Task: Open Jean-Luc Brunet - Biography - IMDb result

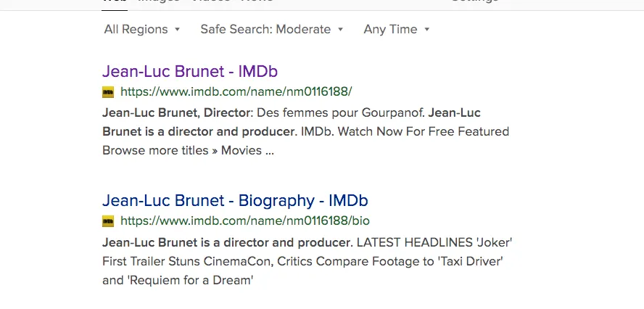Action: pos(235,200)
